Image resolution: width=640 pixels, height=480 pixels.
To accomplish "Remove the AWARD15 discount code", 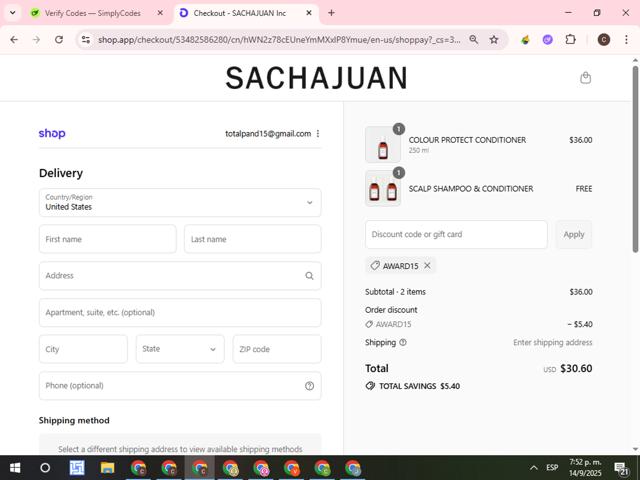I will pyautogui.click(x=427, y=266).
